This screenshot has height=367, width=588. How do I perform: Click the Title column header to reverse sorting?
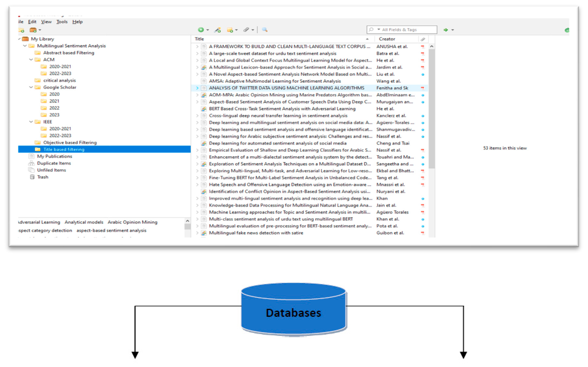199,39
